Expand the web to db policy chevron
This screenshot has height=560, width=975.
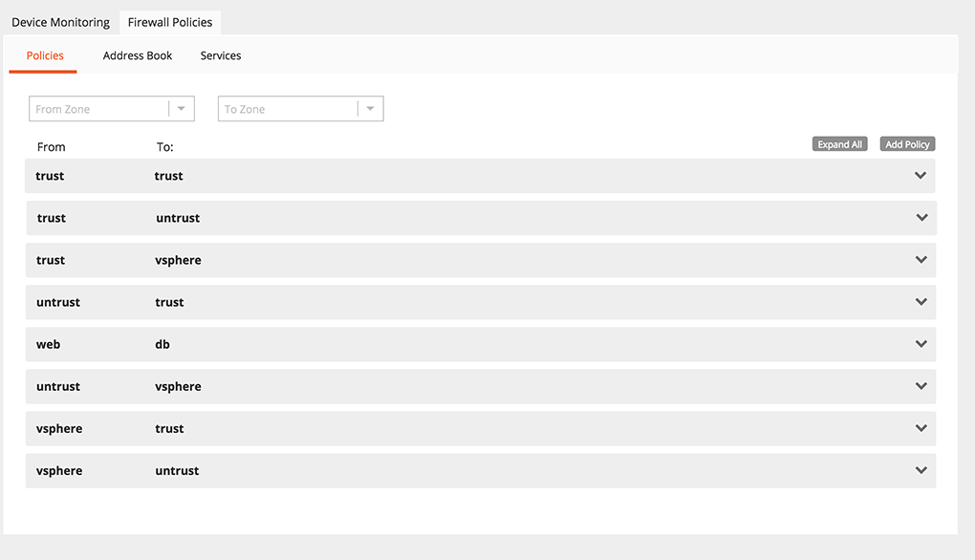coord(921,344)
